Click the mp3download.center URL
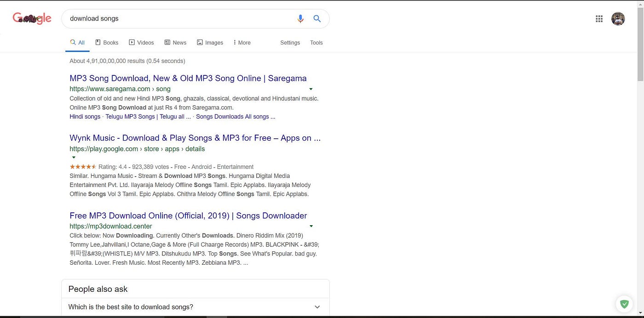 coord(111,226)
